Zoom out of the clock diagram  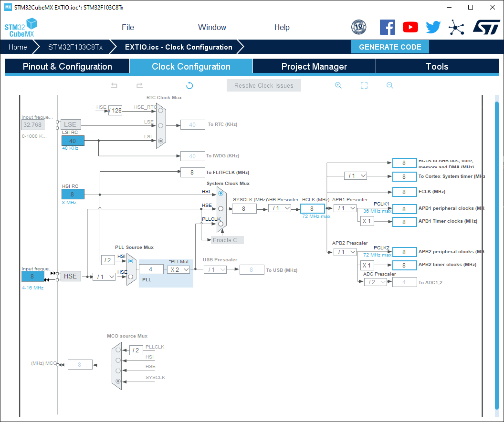(x=389, y=85)
